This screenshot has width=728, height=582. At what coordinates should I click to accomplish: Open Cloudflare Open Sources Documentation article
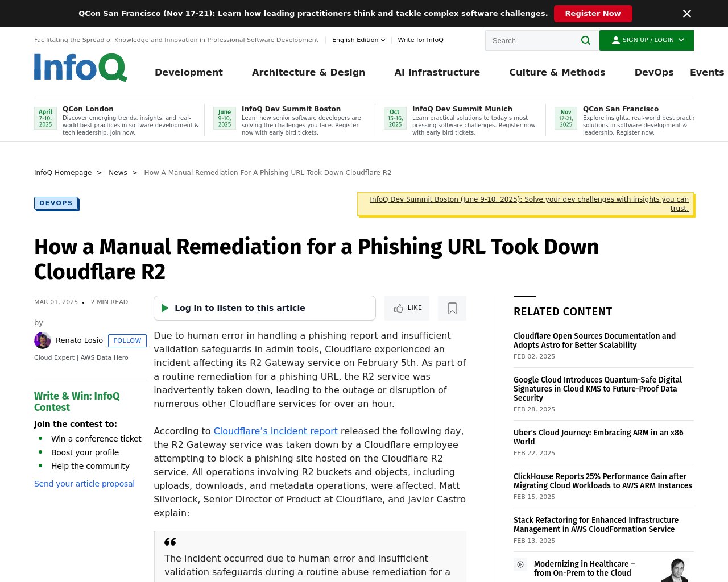tap(594, 340)
